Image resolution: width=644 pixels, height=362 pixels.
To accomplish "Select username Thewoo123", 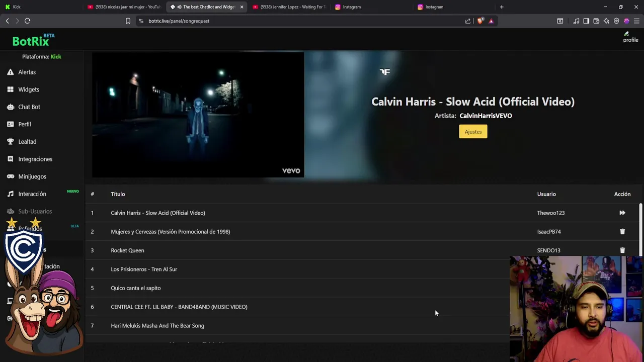I will point(551,213).
